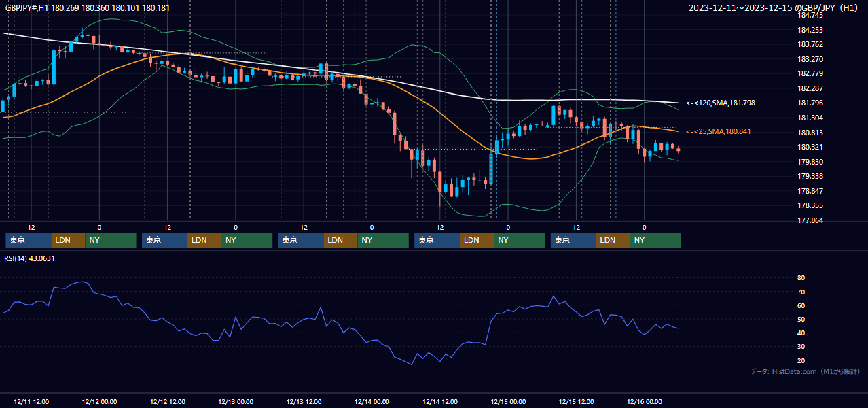Click RSI scale value 70
Viewport: 868px width, 408px height.
[x=801, y=292]
